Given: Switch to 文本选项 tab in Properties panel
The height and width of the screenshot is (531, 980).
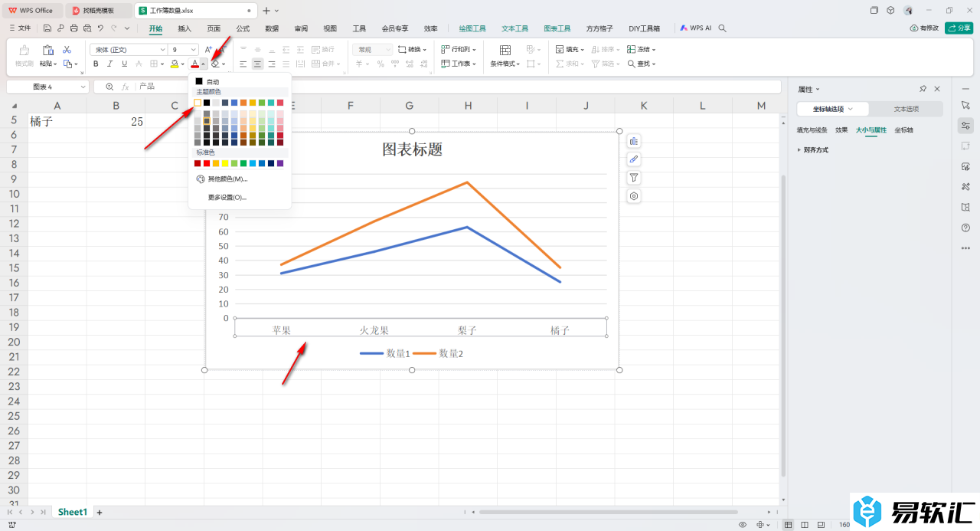Looking at the screenshot, I should [x=906, y=109].
